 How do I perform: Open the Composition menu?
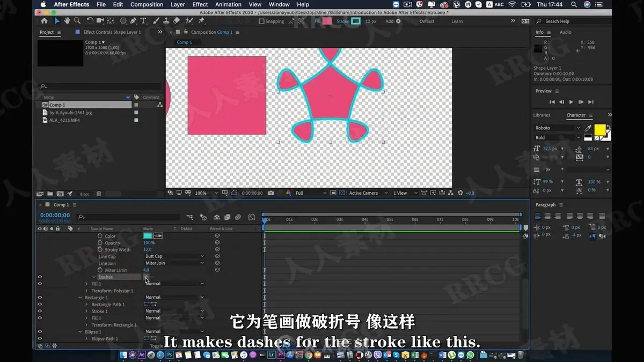coord(147,4)
